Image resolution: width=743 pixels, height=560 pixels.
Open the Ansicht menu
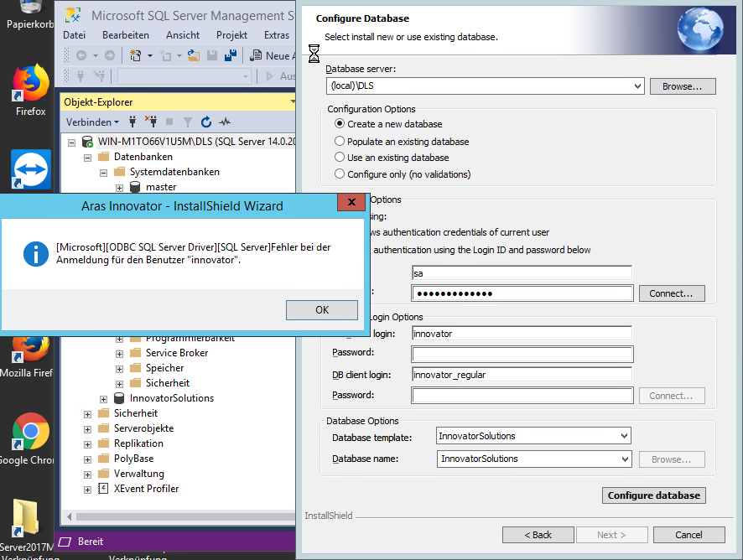183,35
